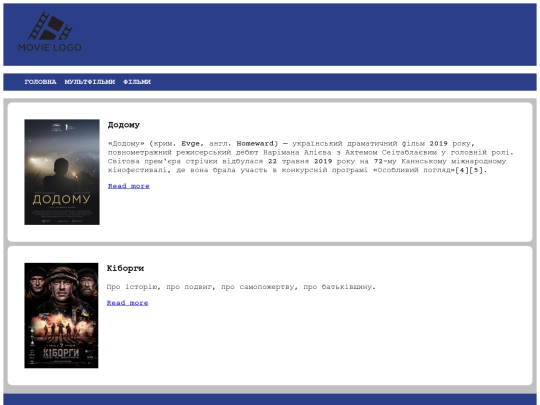Click Read more under Кіборги description
The image size is (540, 405).
coord(127,303)
